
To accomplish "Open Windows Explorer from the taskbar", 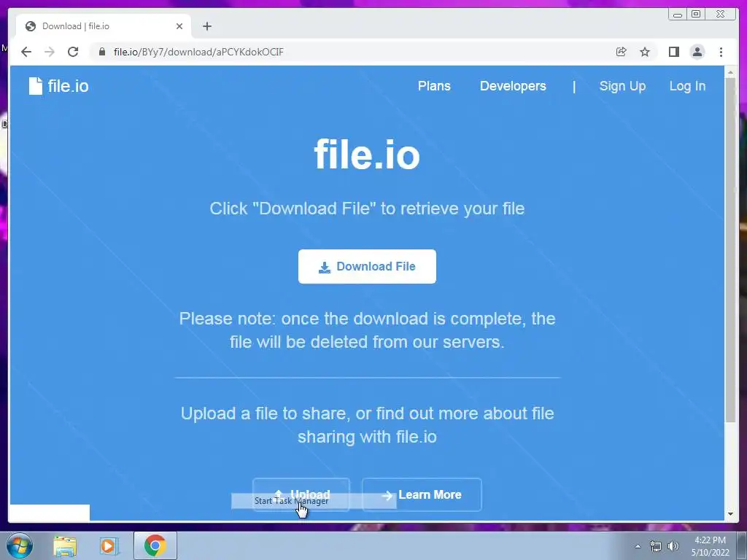I will click(x=65, y=546).
